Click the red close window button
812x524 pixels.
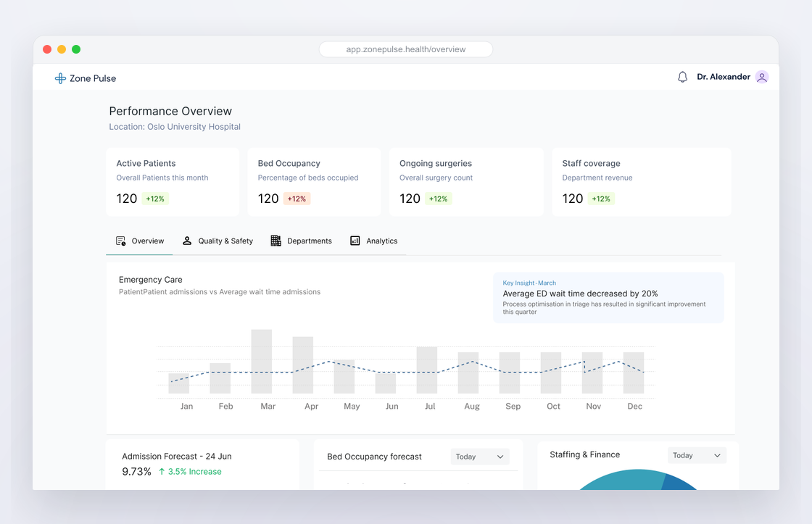click(47, 49)
